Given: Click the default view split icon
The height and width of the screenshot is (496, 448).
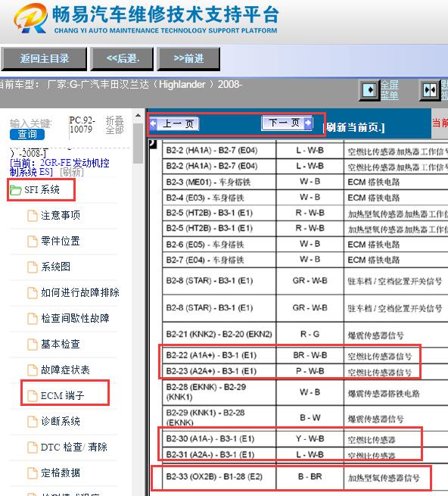Looking at the screenshot, I should coord(429,90).
